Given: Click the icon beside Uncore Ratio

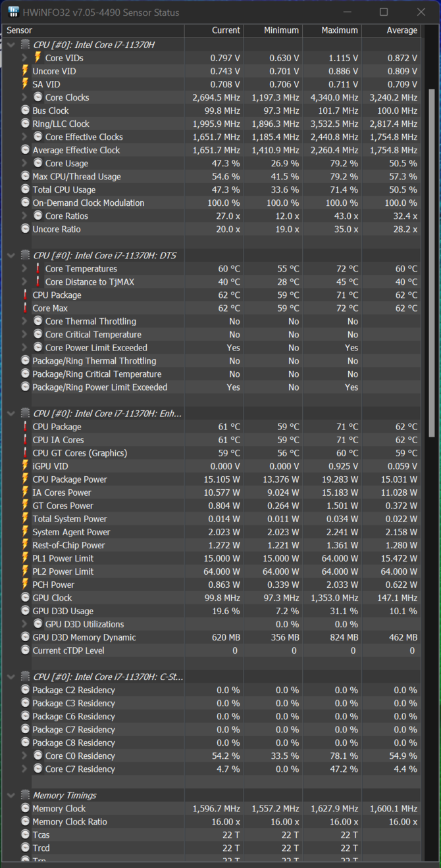Looking at the screenshot, I should pyautogui.click(x=26, y=229).
